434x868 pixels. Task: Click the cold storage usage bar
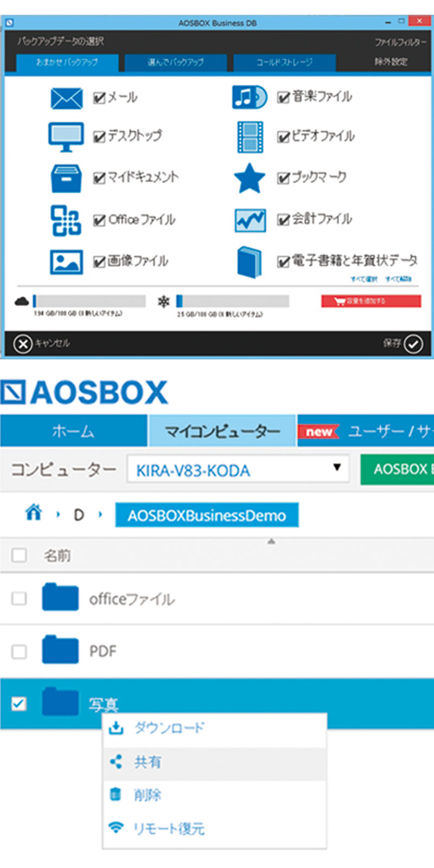pos(233,301)
